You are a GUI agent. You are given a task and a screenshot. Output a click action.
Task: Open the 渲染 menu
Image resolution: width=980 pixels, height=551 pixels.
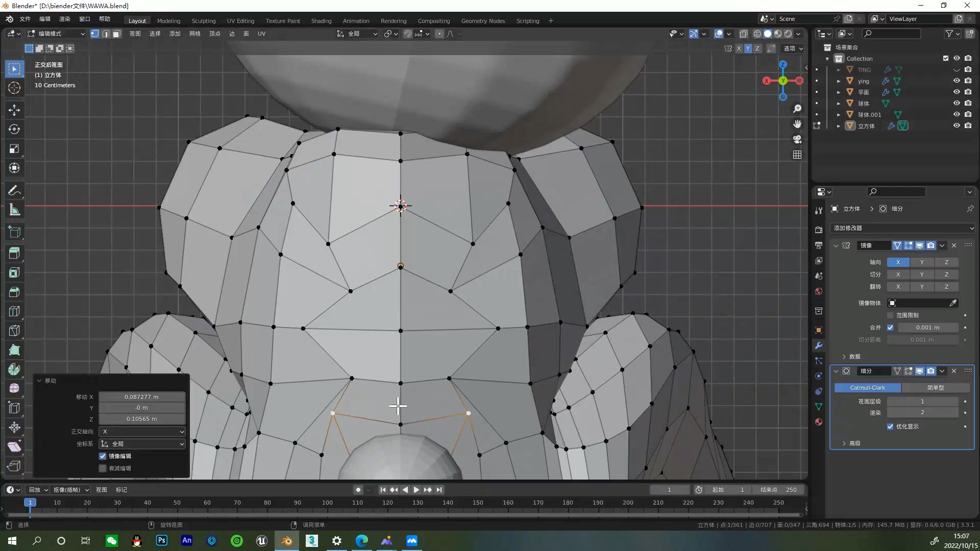(65, 19)
